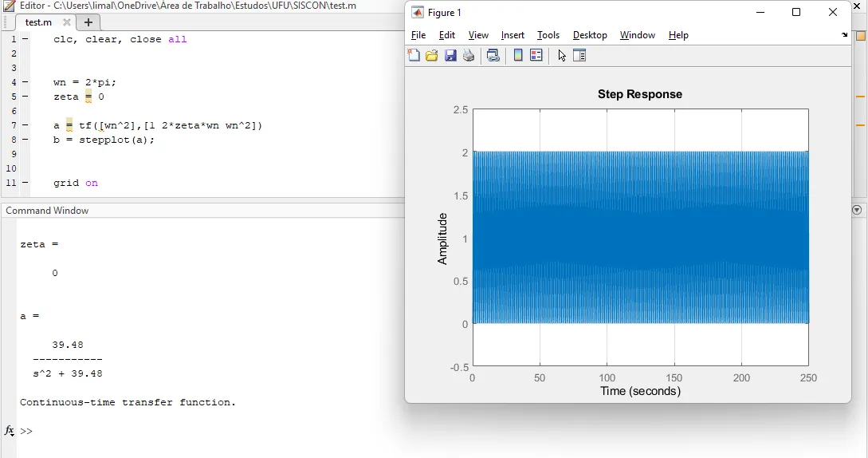This screenshot has height=458, width=868.
Task: Toggle the Insert Colorbar button
Action: [518, 55]
